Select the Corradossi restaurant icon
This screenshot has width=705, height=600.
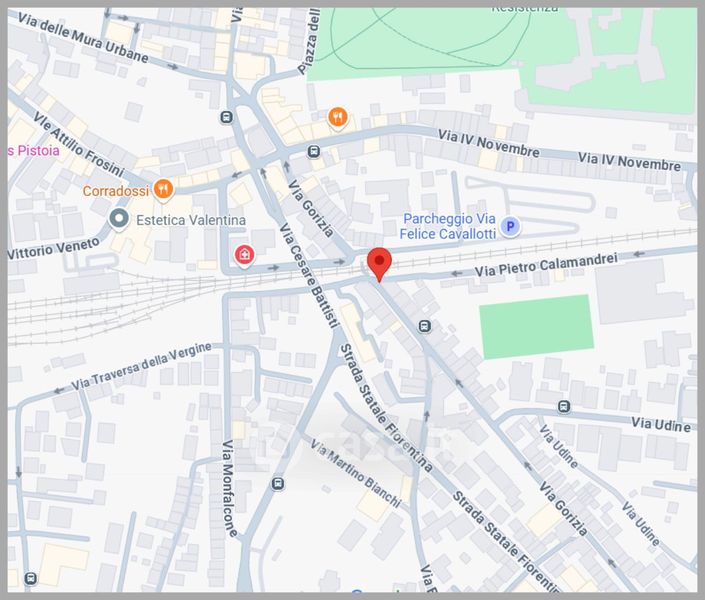pyautogui.click(x=163, y=189)
